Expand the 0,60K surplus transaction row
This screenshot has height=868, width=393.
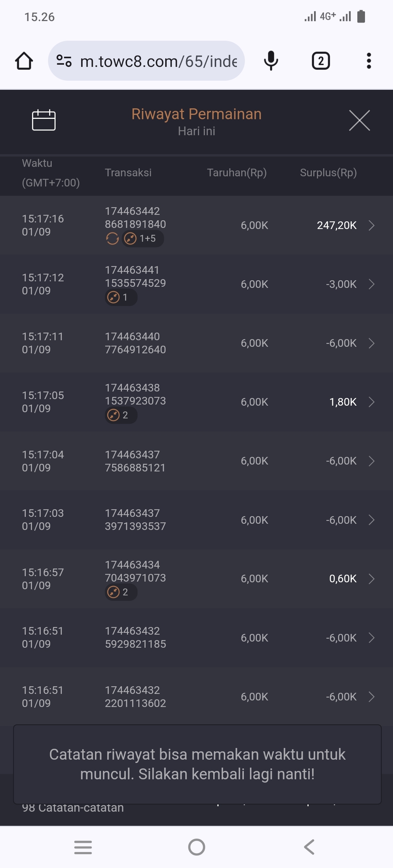tap(371, 579)
